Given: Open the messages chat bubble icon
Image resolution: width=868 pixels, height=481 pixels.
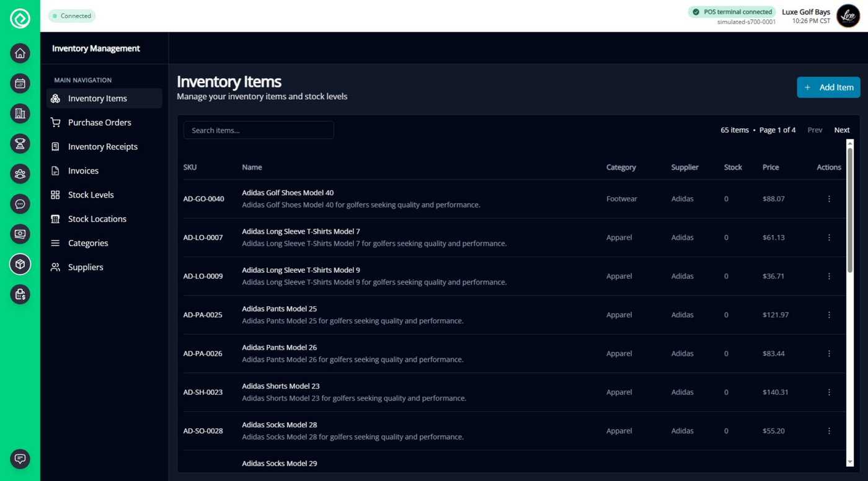Looking at the screenshot, I should click(x=20, y=204).
